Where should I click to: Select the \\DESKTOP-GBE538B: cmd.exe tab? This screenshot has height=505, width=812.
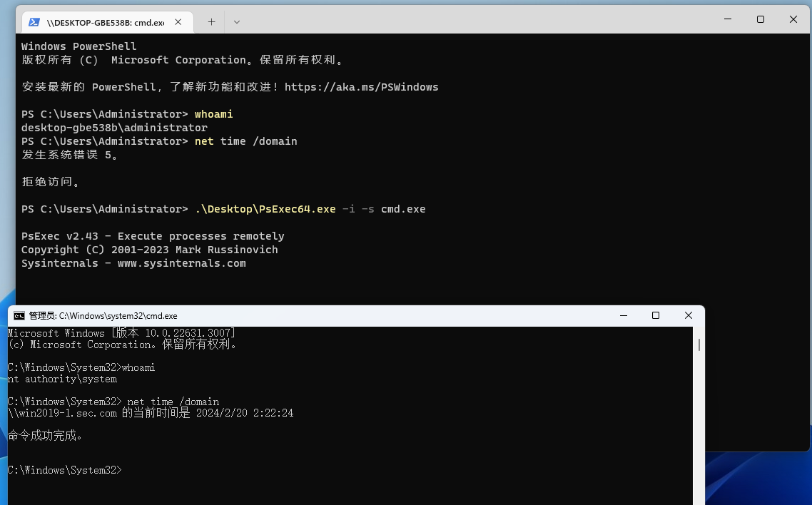click(x=105, y=22)
